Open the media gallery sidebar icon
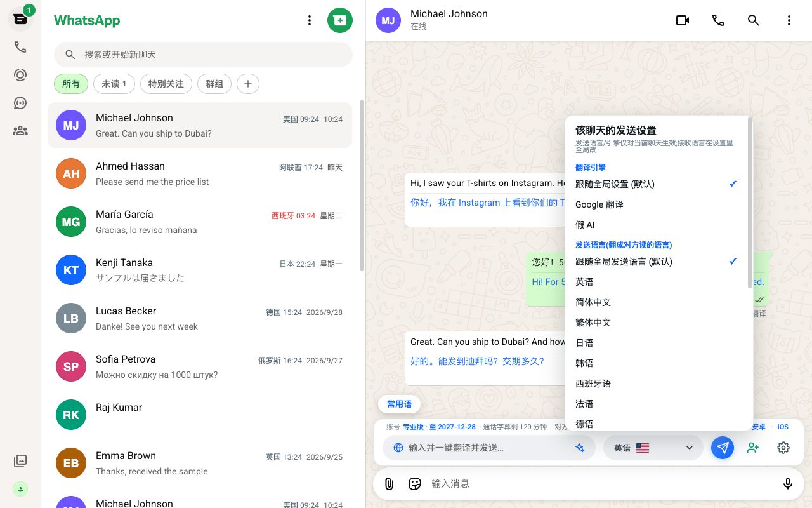The height and width of the screenshot is (508, 812). (20, 461)
